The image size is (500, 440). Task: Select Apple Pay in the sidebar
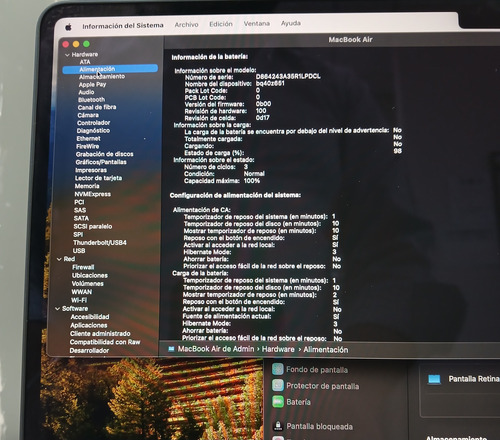(92, 84)
